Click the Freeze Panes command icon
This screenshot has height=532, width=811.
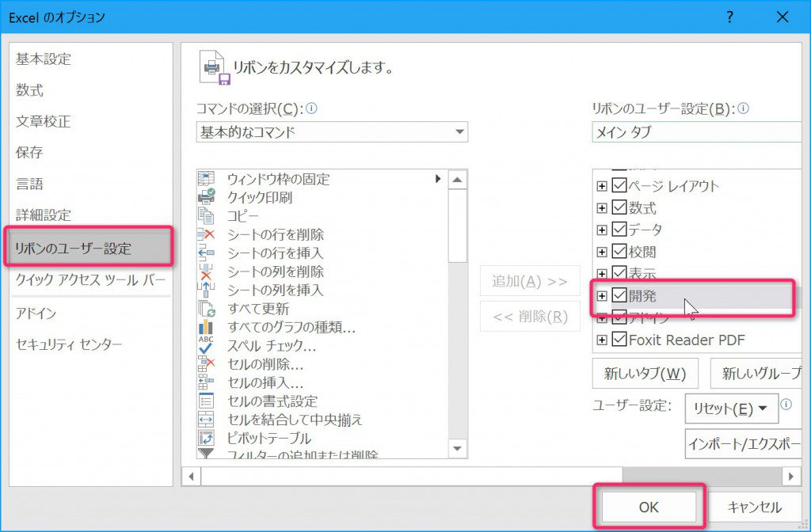click(x=206, y=179)
